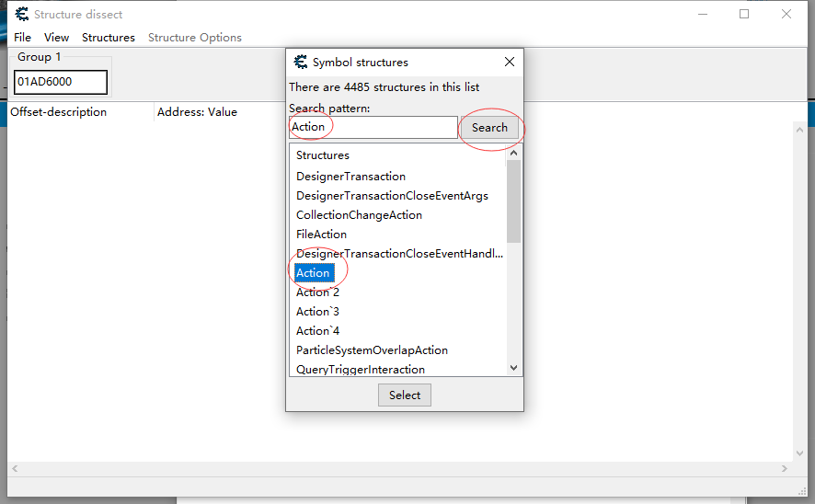Select CollectionChangeAction entry
The width and height of the screenshot is (815, 504).
click(x=359, y=215)
